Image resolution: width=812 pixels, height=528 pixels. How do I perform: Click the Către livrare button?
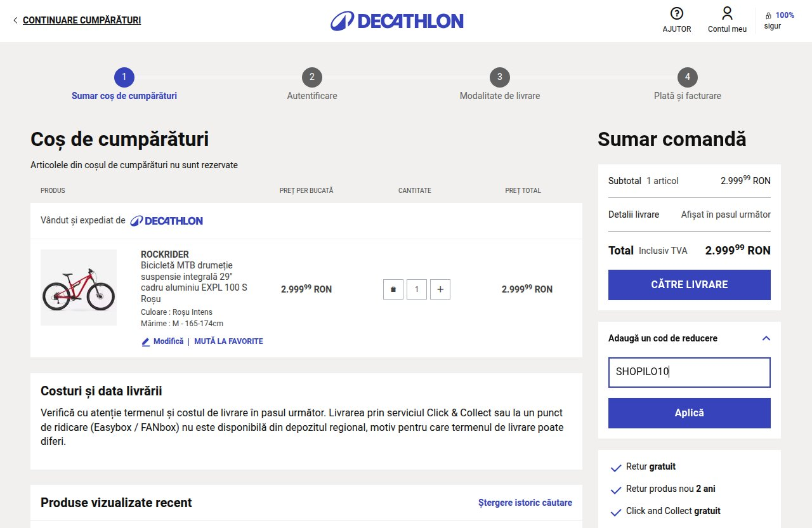(690, 285)
